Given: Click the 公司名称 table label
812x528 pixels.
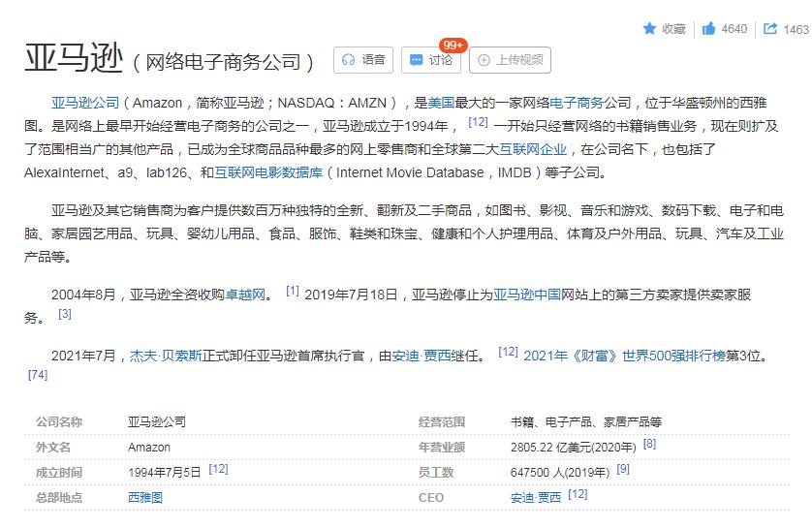Looking at the screenshot, I should (59, 421).
